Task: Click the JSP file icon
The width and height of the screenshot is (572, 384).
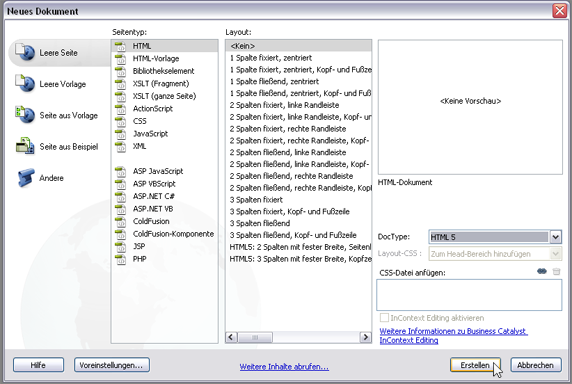Action: click(120, 247)
